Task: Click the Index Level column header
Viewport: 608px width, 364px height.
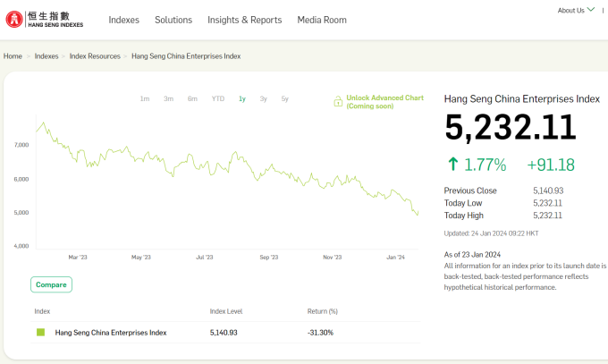Action: click(226, 311)
